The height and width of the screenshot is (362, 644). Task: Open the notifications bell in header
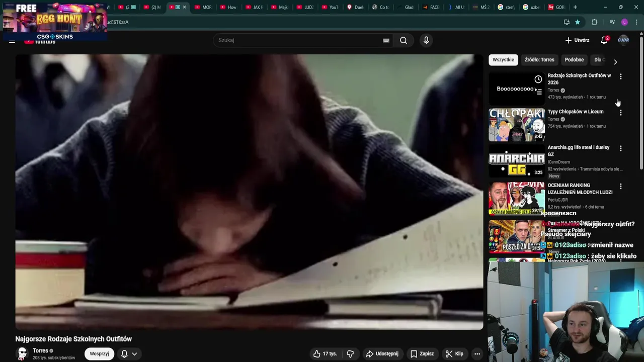[604, 40]
